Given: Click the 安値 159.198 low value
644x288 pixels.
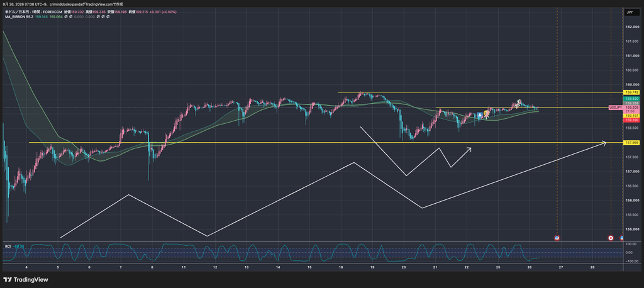Looking at the screenshot, I should 117,12.
